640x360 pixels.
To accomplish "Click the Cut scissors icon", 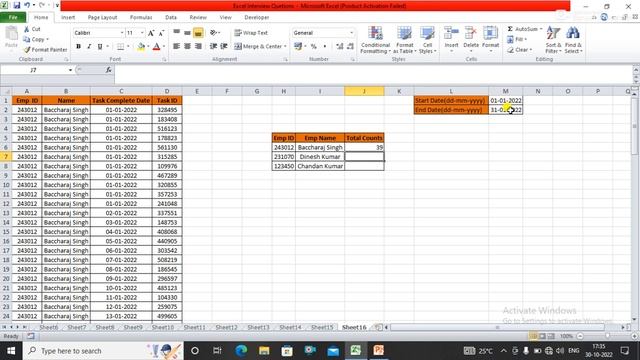I will (27, 29).
